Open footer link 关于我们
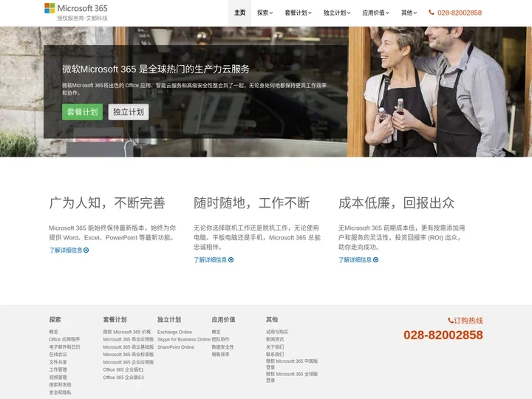The image size is (532, 399). [275, 347]
